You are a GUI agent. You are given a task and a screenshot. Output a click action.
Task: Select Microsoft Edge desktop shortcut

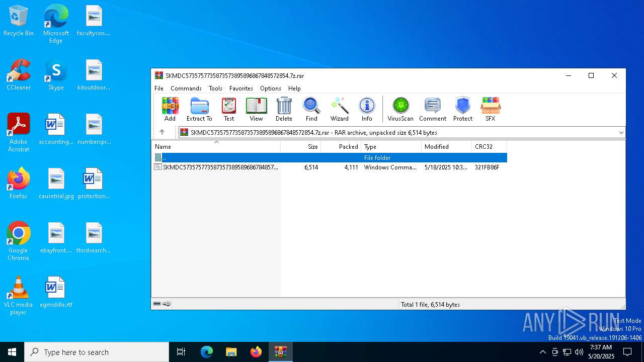[56, 24]
